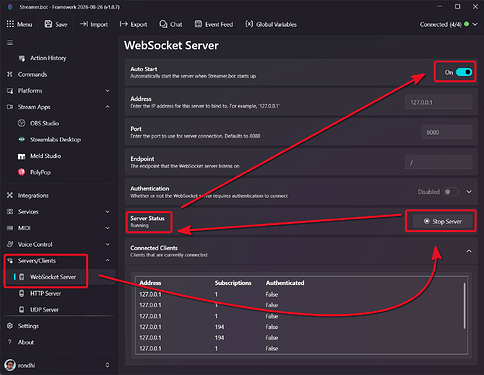Click the OBS Studio sidebar icon
The width and height of the screenshot is (484, 375).
(21, 123)
